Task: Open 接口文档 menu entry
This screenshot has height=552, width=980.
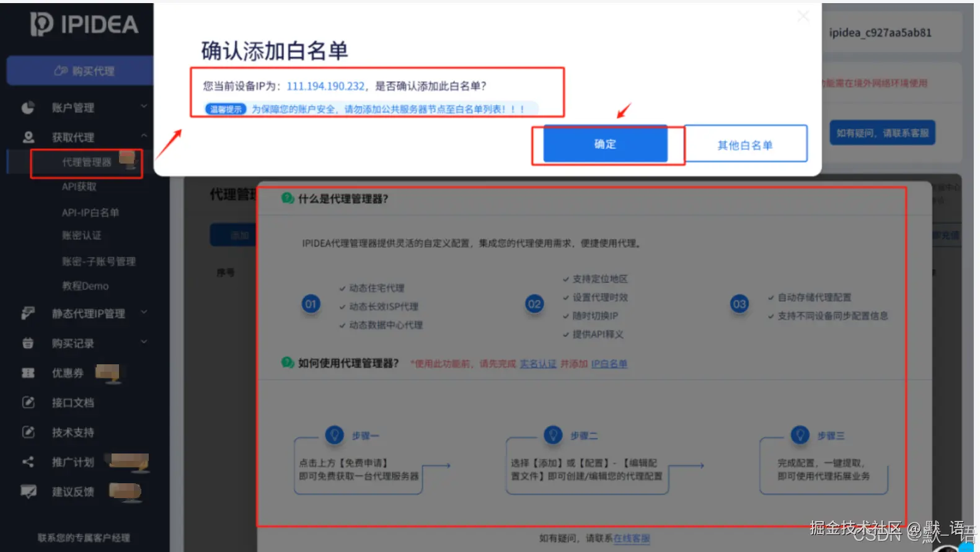Action: [73, 403]
